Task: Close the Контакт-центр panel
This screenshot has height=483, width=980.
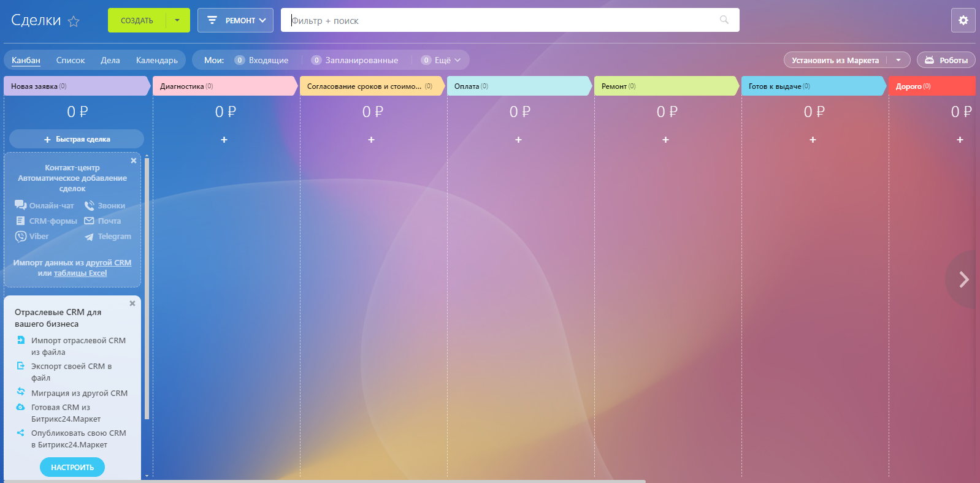Action: tap(134, 161)
